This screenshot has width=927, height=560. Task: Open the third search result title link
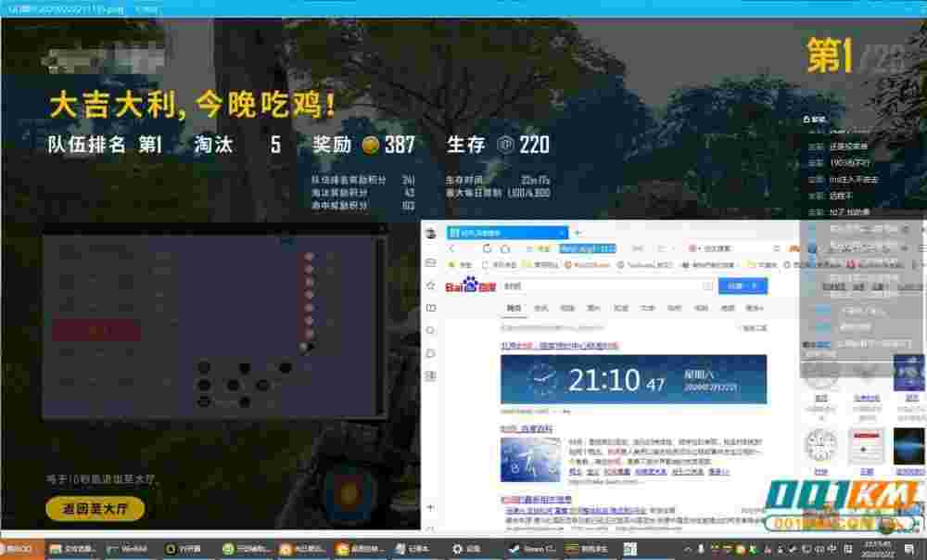tap(536, 500)
